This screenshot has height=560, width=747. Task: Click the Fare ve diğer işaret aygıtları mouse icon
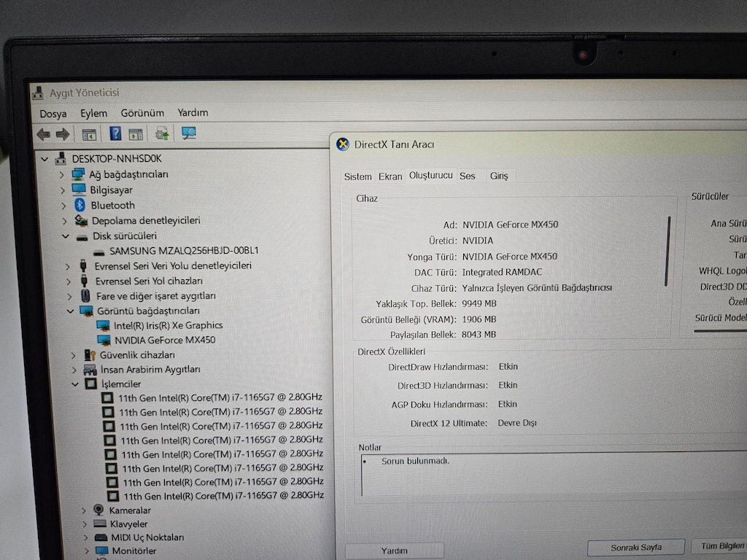tap(85, 296)
